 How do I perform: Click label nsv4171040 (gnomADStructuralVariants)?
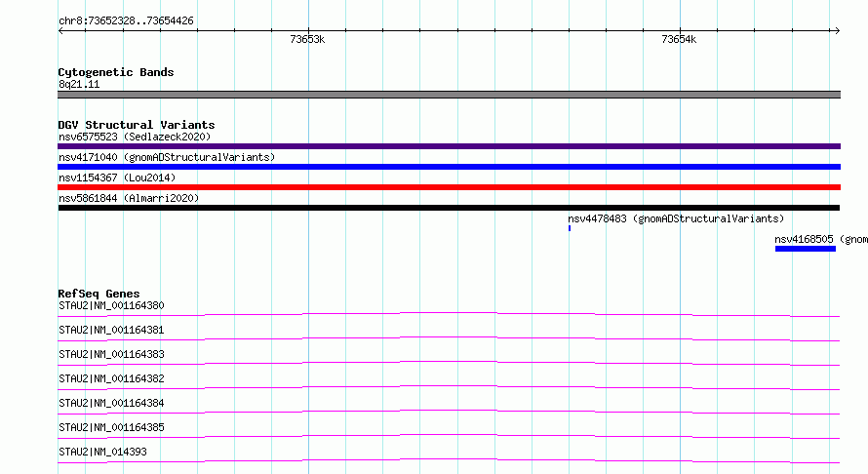click(167, 157)
